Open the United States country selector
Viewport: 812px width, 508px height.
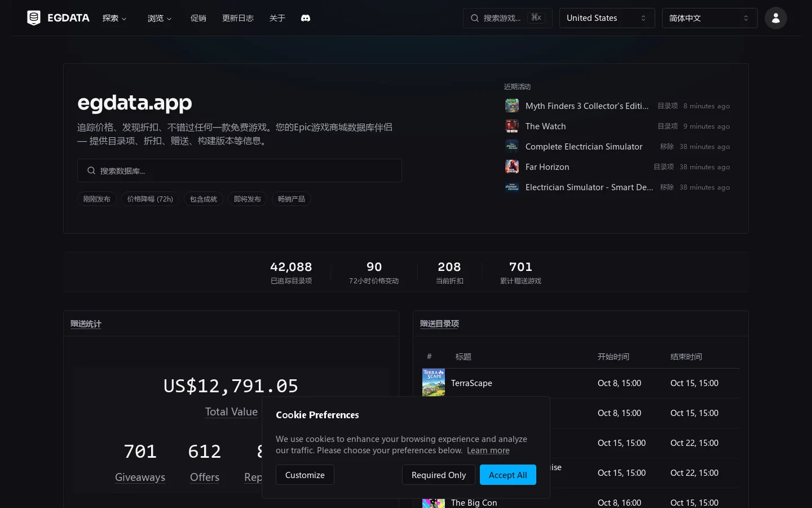tap(607, 18)
